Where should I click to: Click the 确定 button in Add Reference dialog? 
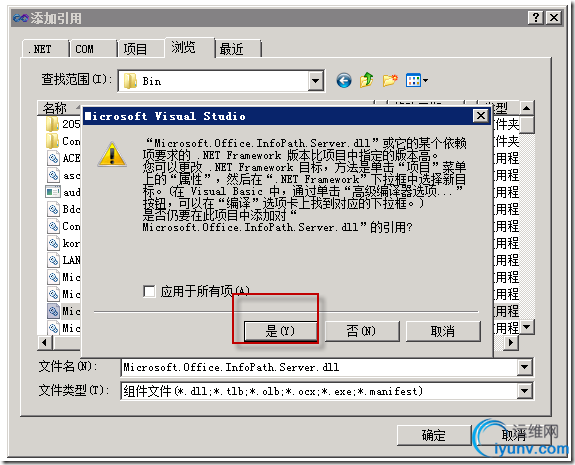[x=434, y=435]
